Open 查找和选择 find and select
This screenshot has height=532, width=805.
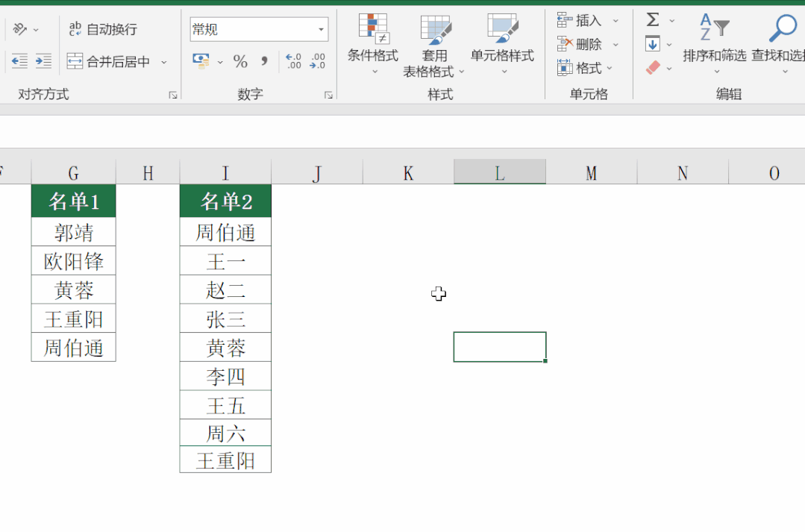[x=778, y=44]
